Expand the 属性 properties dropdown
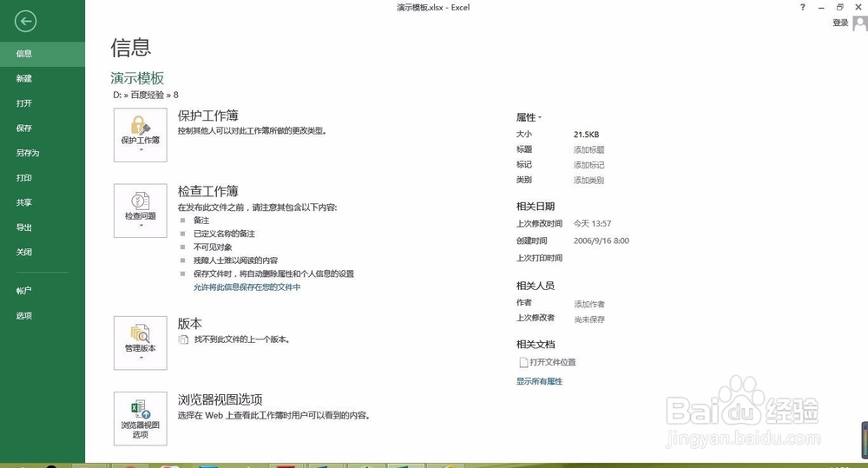Viewport: 868px width, 468px height. [x=529, y=117]
